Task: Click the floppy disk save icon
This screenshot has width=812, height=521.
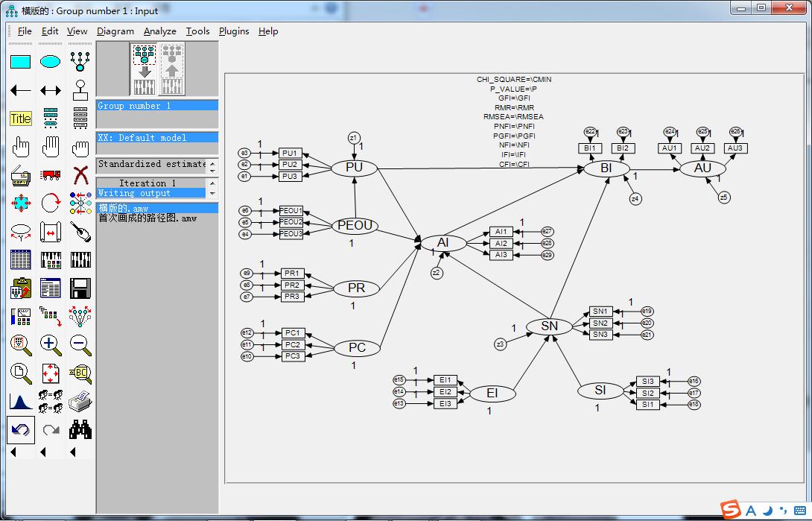Action: point(80,288)
